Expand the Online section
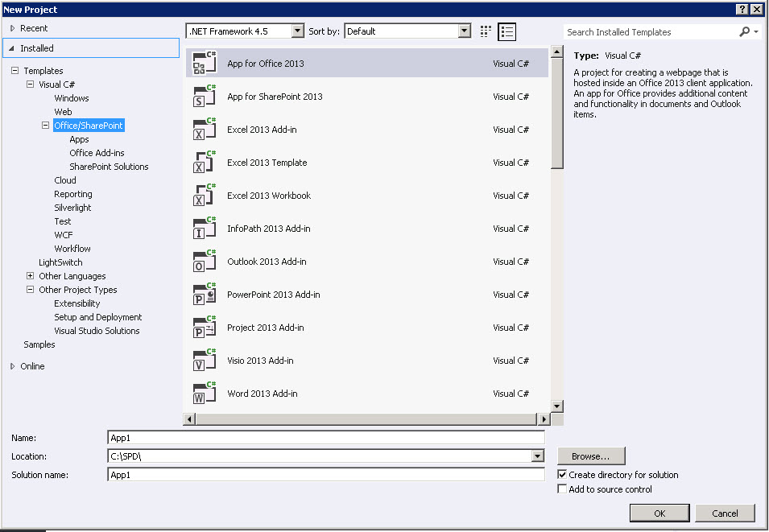 (x=13, y=366)
